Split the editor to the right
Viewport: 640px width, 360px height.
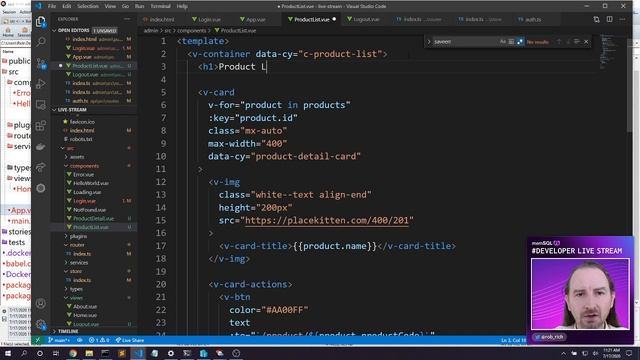coord(609,19)
